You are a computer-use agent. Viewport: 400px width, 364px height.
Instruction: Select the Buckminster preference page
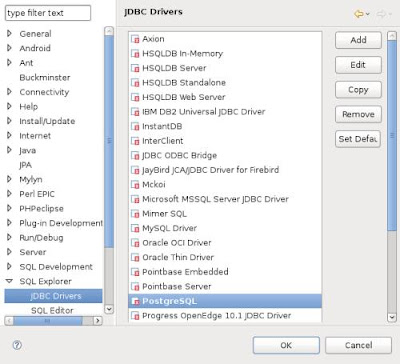(x=45, y=77)
